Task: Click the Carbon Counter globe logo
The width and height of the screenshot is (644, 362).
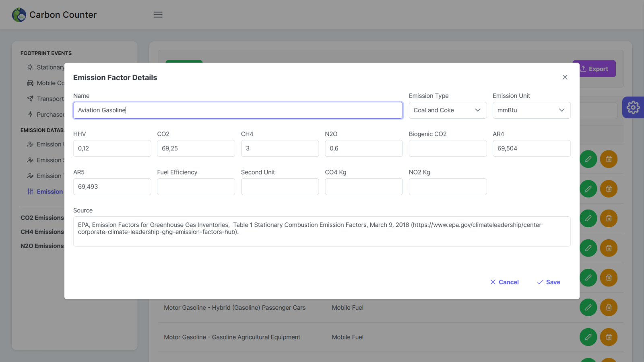Action: [x=19, y=15]
